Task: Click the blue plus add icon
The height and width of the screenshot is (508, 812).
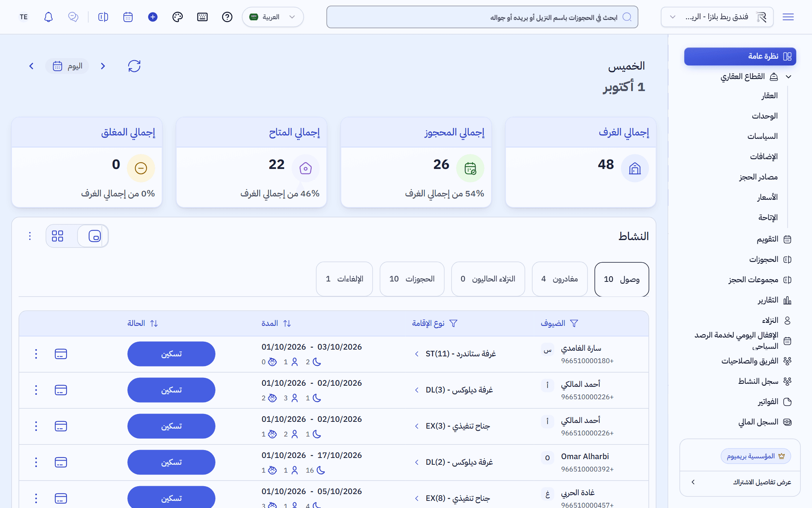Action: [153, 17]
